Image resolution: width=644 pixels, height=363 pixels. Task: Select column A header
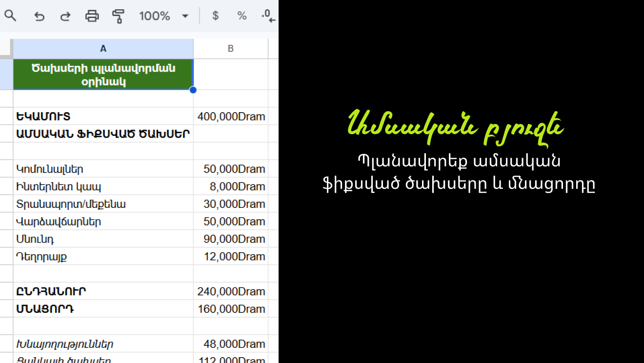(x=103, y=48)
